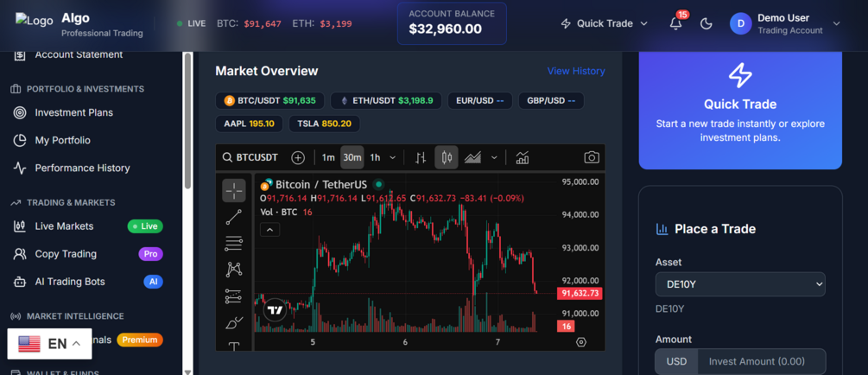Open chart settings gear icon
Viewport: 868px width, 375px height.
pos(580,342)
